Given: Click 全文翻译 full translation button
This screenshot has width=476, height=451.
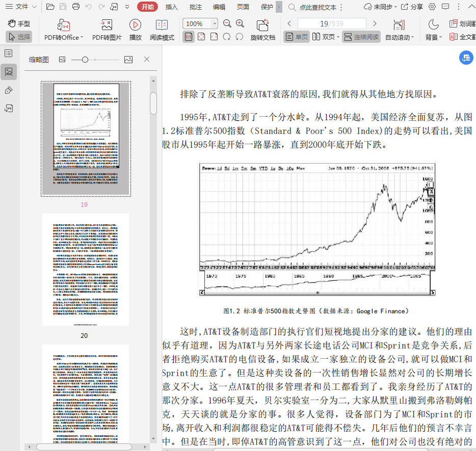Looking at the screenshot, I should click(462, 37).
